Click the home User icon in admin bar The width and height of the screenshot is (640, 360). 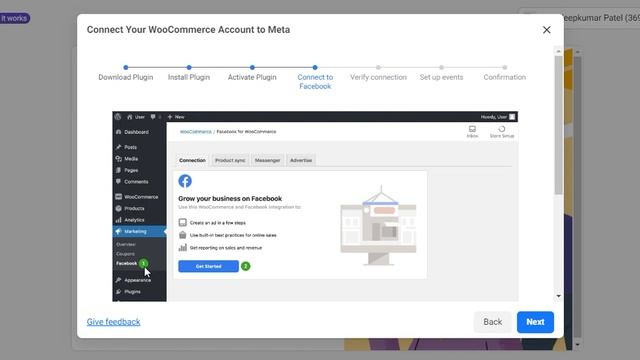click(x=129, y=117)
